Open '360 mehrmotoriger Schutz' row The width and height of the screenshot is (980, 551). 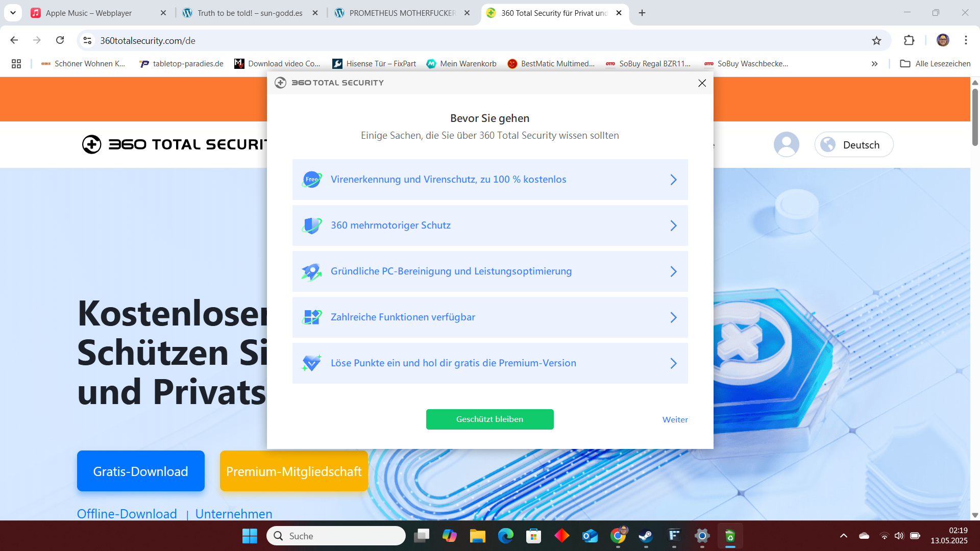(x=490, y=226)
